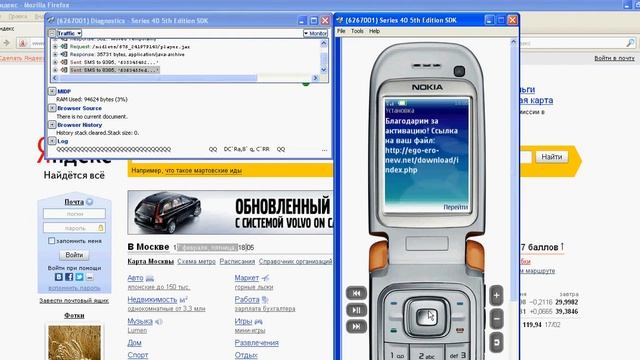Click traffic list horizontal scroll right arrow

pyautogui.click(x=316, y=78)
